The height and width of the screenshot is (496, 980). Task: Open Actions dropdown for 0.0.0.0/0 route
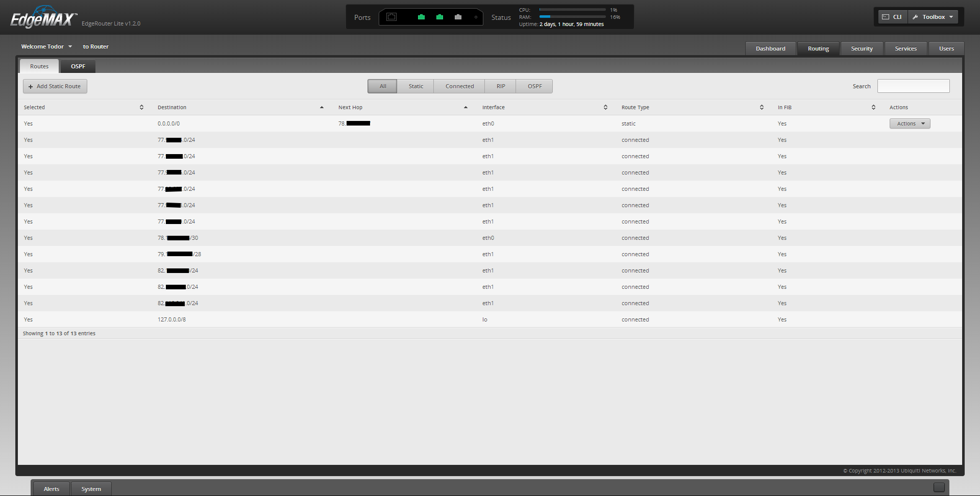(x=910, y=123)
